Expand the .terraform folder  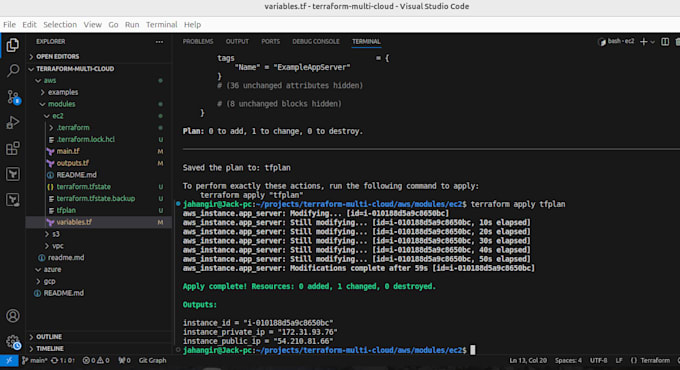73,128
